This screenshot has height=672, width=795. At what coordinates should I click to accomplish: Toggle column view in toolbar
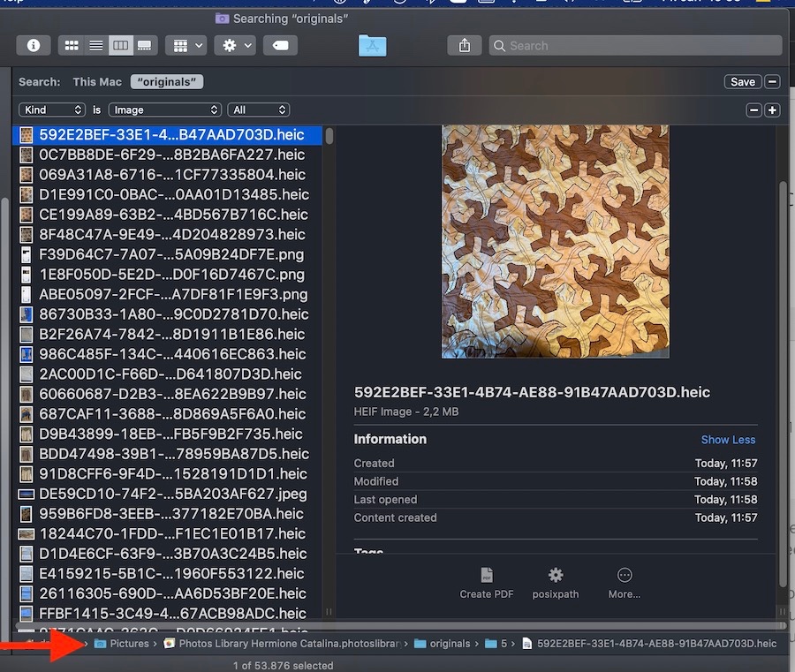[x=120, y=45]
